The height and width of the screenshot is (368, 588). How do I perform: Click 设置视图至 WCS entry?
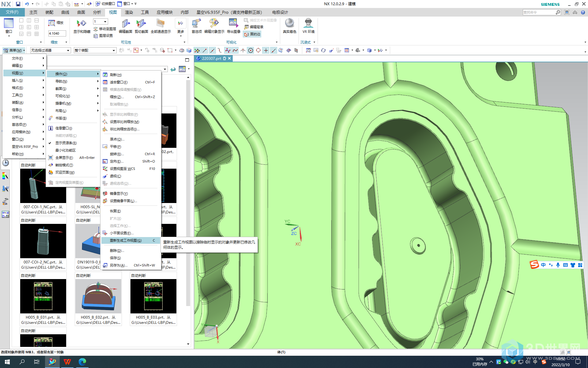[131, 169]
